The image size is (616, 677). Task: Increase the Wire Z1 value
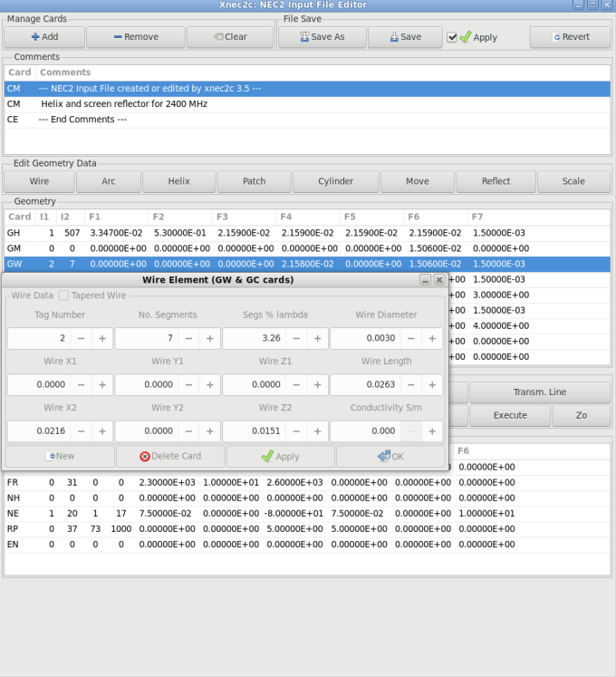point(317,384)
